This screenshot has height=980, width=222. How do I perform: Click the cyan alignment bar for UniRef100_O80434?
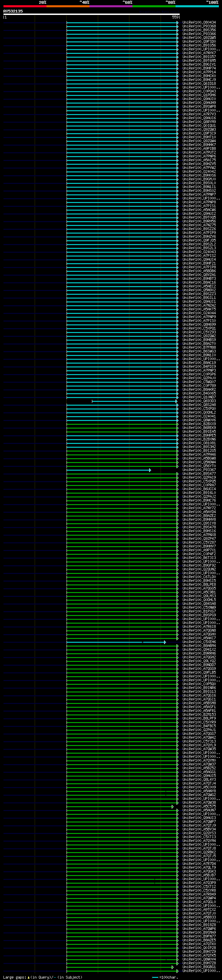point(122,23)
